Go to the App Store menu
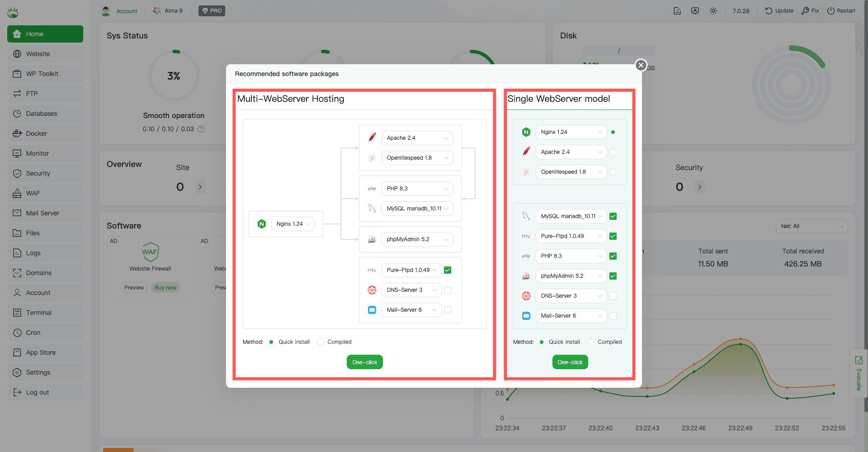Viewport: 868px width, 452px height. (41, 352)
